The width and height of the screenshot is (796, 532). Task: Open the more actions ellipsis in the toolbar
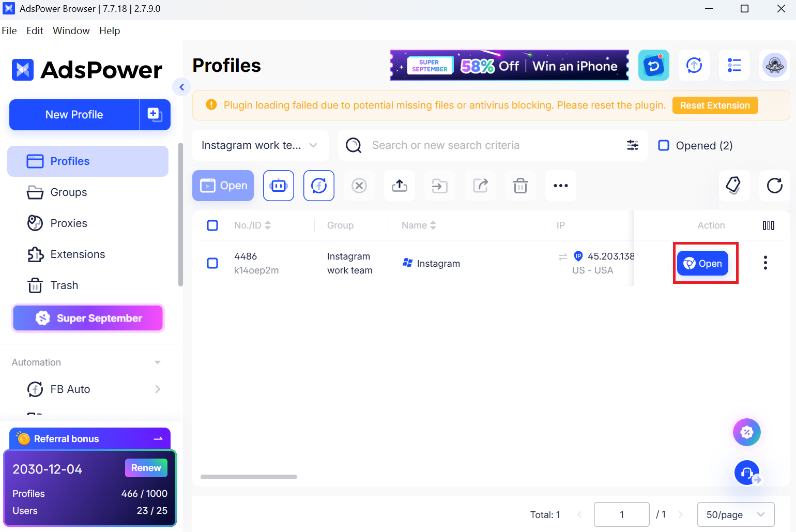(x=561, y=186)
